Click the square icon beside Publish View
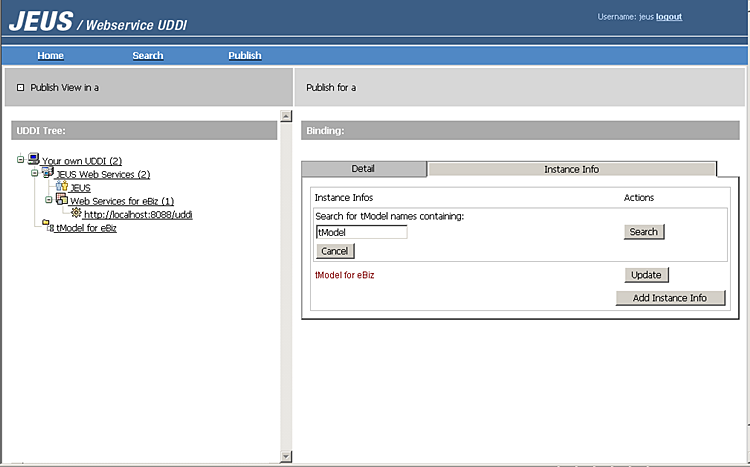Screen dimensions: 750x467 [x=20, y=88]
